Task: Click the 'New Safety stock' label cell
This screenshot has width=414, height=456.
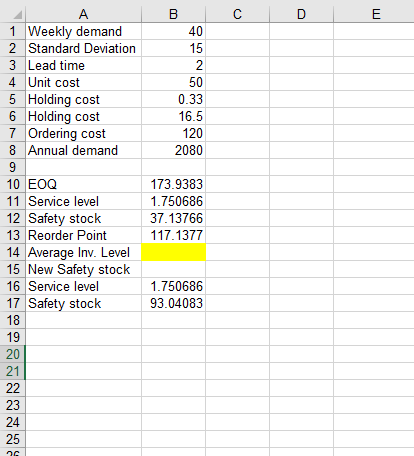Action: [x=83, y=269]
